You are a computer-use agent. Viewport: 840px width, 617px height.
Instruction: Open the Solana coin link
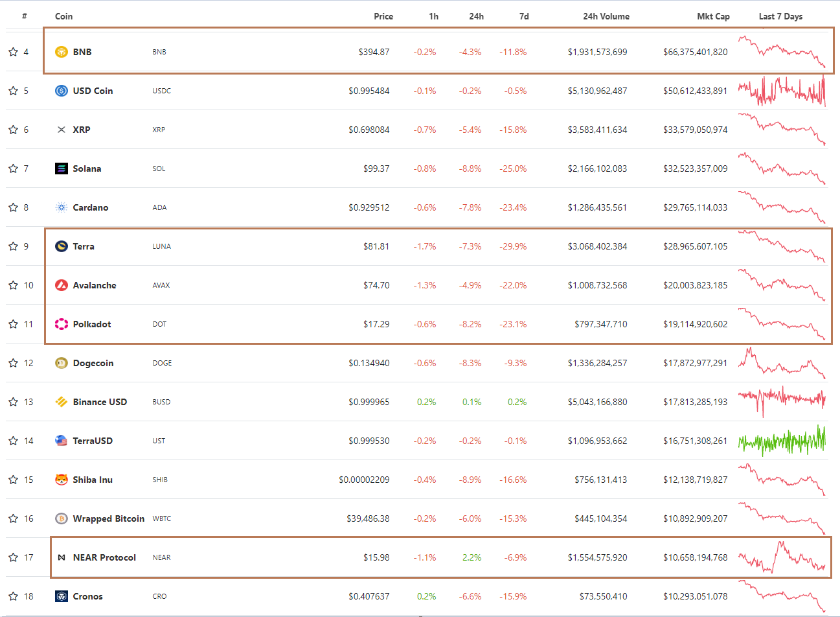pyautogui.click(x=87, y=169)
